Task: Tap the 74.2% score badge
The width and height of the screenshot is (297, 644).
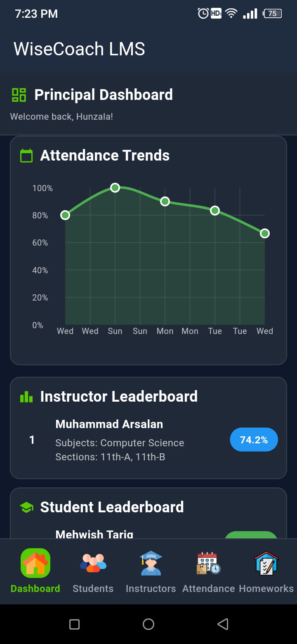Action: click(x=254, y=440)
